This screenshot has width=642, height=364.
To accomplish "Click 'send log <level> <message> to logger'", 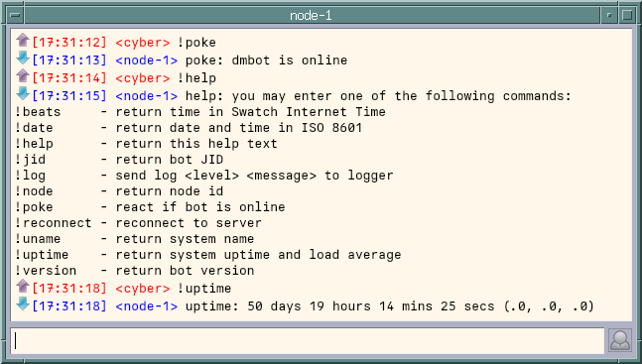I will [254, 176].
